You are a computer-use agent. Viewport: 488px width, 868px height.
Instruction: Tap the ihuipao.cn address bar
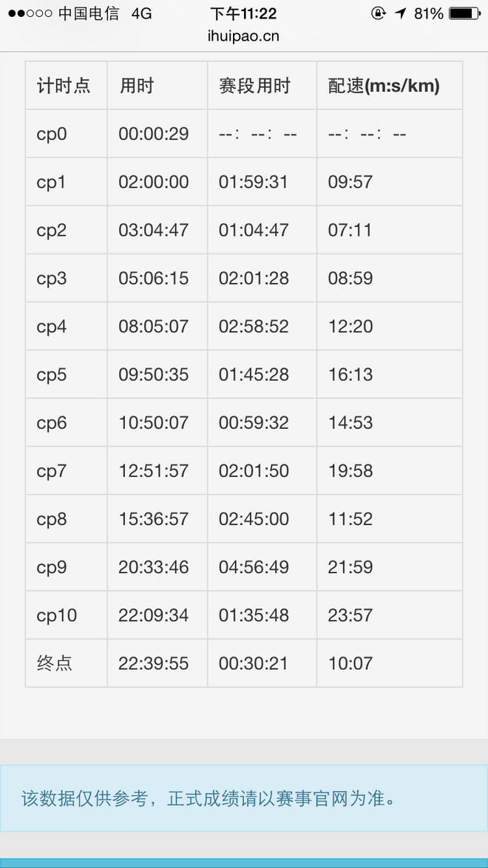click(243, 35)
